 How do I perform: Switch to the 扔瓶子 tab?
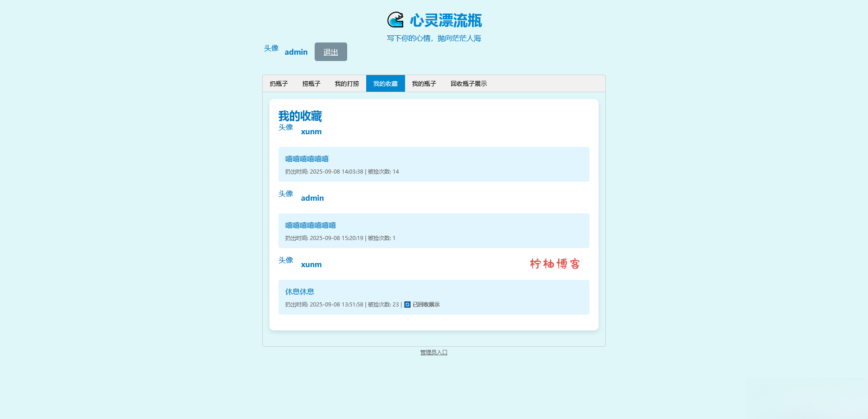point(278,83)
